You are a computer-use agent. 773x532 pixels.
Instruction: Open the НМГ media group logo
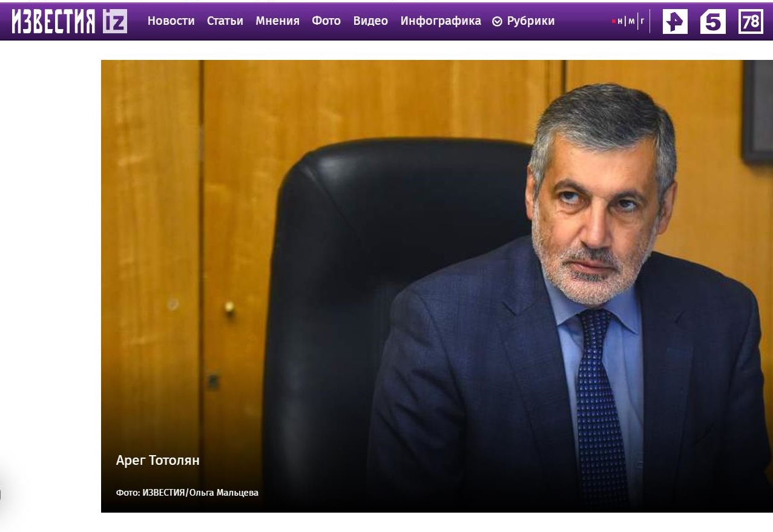[x=628, y=21]
